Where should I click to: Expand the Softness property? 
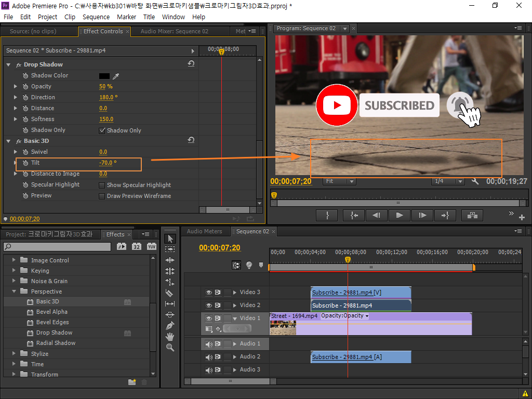pos(15,119)
